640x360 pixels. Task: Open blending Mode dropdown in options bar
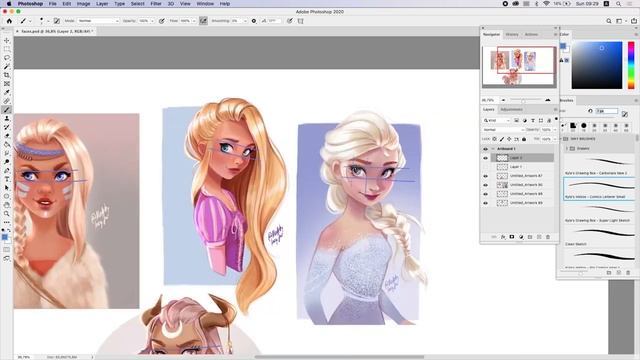(98, 21)
